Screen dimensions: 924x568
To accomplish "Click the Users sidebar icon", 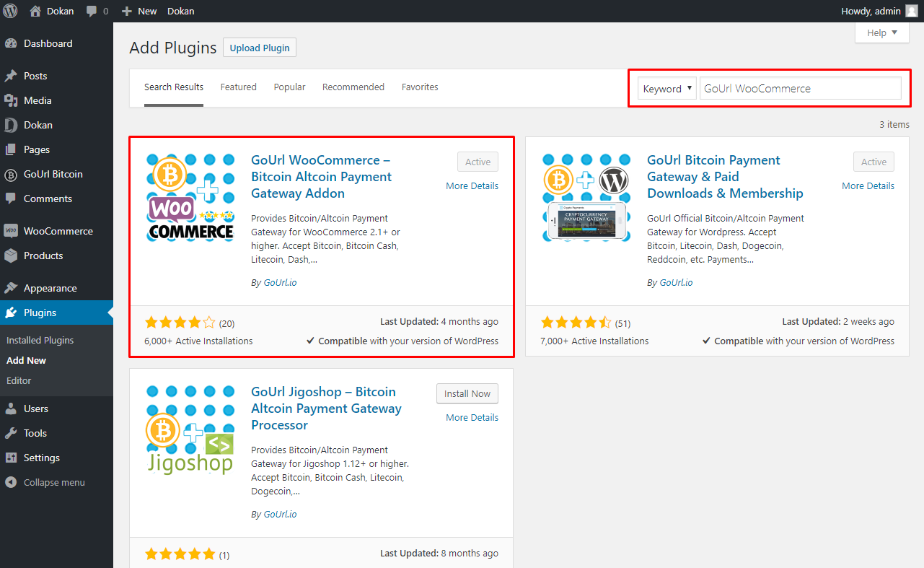I will 11,408.
